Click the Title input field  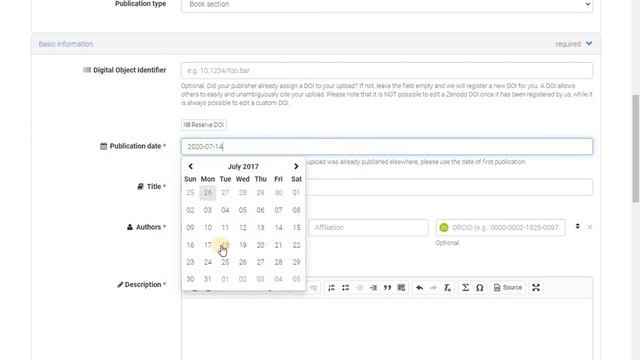(x=449, y=187)
